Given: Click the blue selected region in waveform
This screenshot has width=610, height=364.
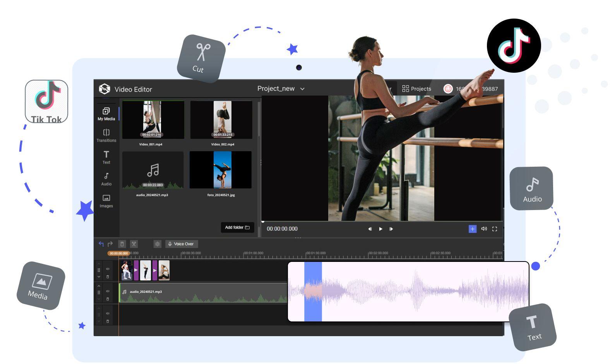Looking at the screenshot, I should pos(313,292).
